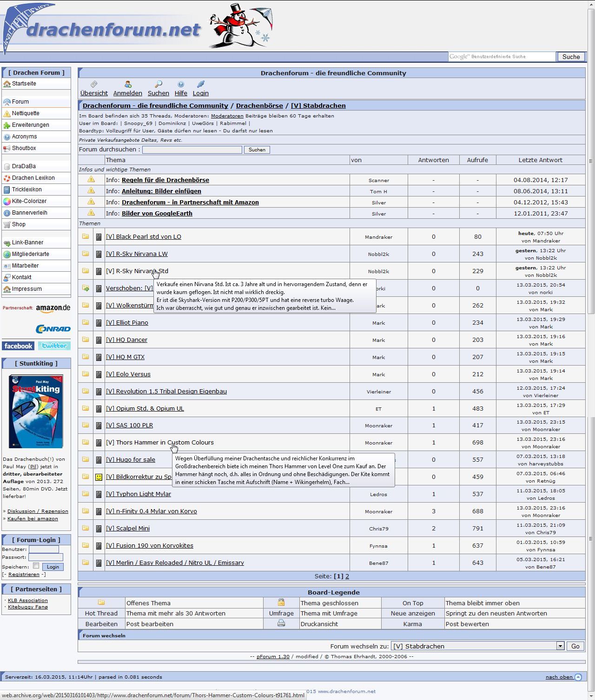This screenshot has height=700, width=595.
Task: Click the Google Suche button
Action: pyautogui.click(x=571, y=57)
